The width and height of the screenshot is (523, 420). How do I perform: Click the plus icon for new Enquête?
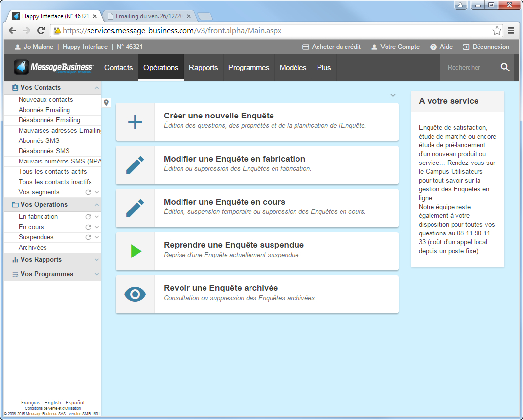coord(135,122)
